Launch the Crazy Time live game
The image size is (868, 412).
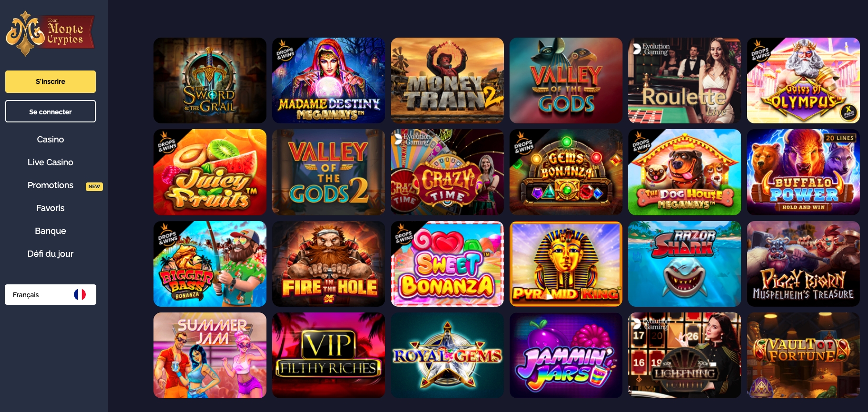447,172
